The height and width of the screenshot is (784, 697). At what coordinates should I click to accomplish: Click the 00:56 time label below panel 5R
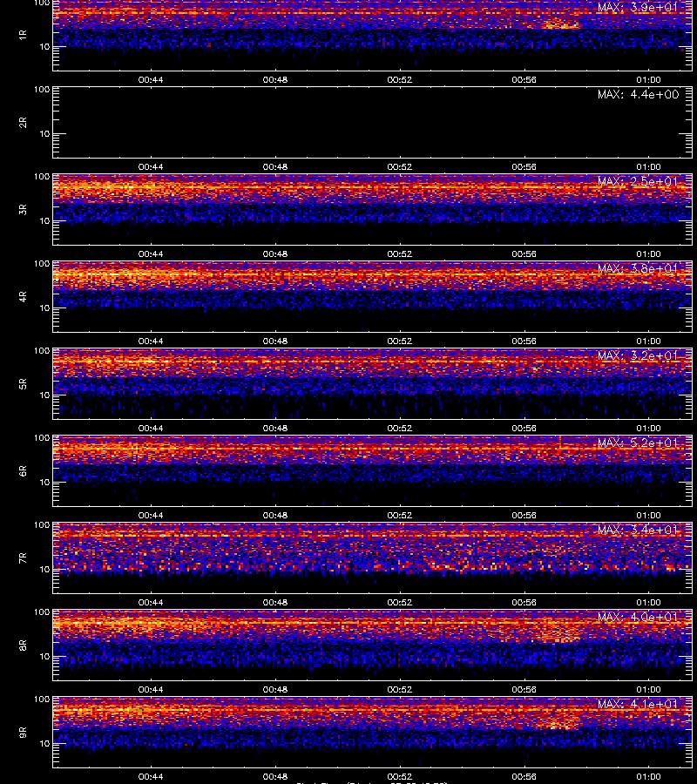(x=524, y=428)
